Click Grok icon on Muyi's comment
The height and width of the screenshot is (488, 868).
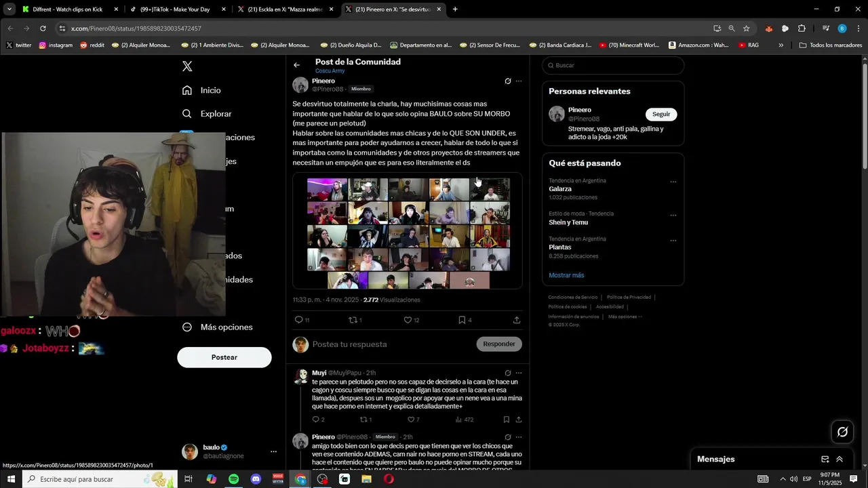point(508,373)
